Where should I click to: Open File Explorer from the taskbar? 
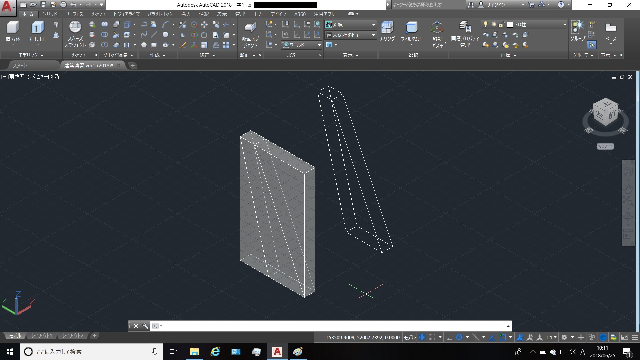click(194, 351)
